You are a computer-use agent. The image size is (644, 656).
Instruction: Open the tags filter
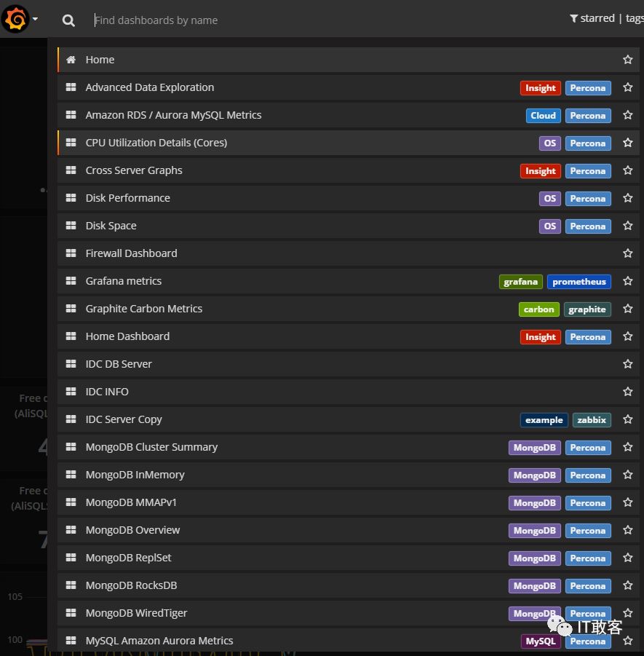pos(633,19)
